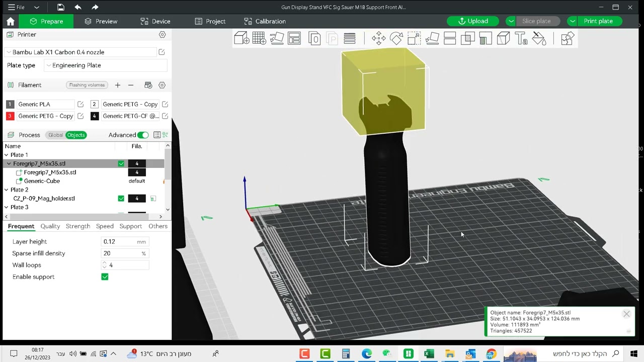The height and width of the screenshot is (362, 644).
Task: Select the Color painting bucket tool
Action: [x=539, y=39]
